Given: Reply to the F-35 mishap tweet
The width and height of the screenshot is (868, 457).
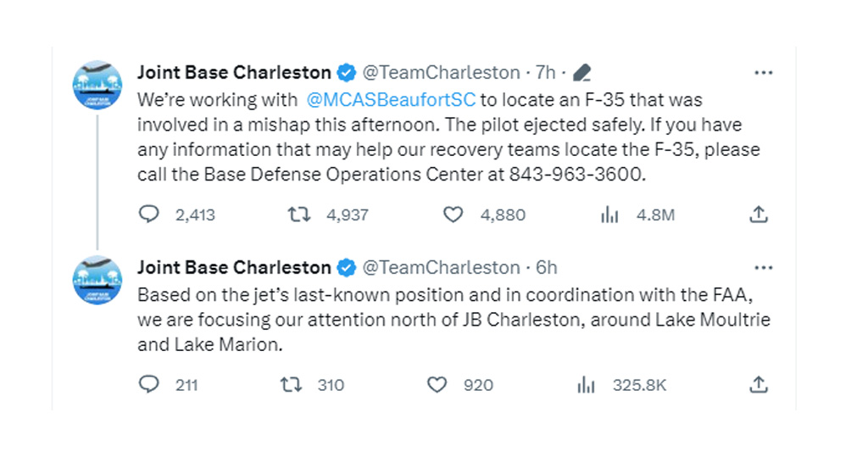Looking at the screenshot, I should pyautogui.click(x=149, y=215).
